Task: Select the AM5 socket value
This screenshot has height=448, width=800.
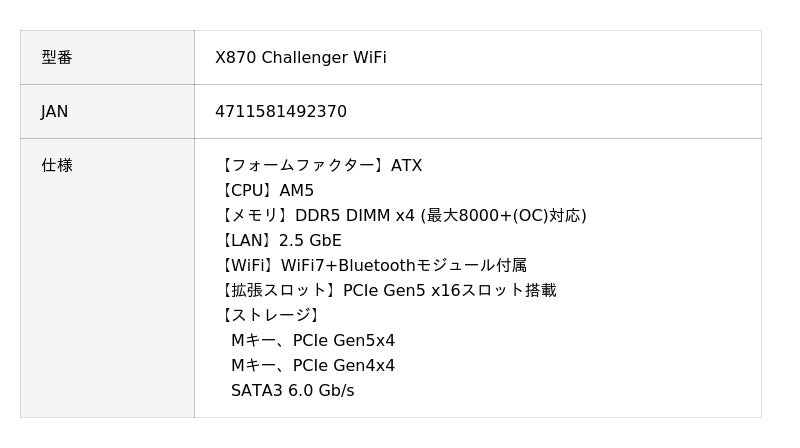Action: point(297,191)
